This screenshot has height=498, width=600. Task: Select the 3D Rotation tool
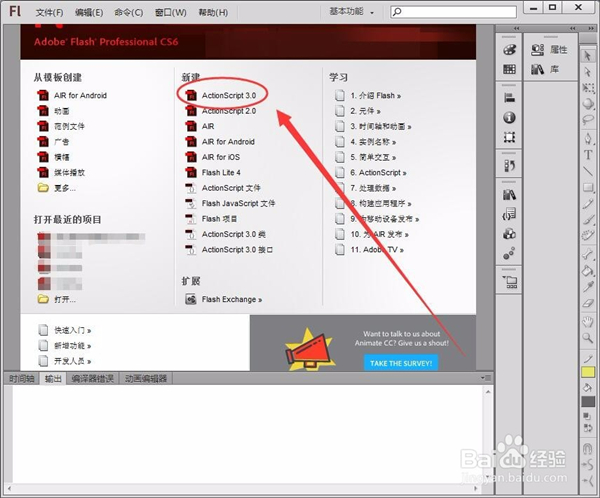click(588, 104)
